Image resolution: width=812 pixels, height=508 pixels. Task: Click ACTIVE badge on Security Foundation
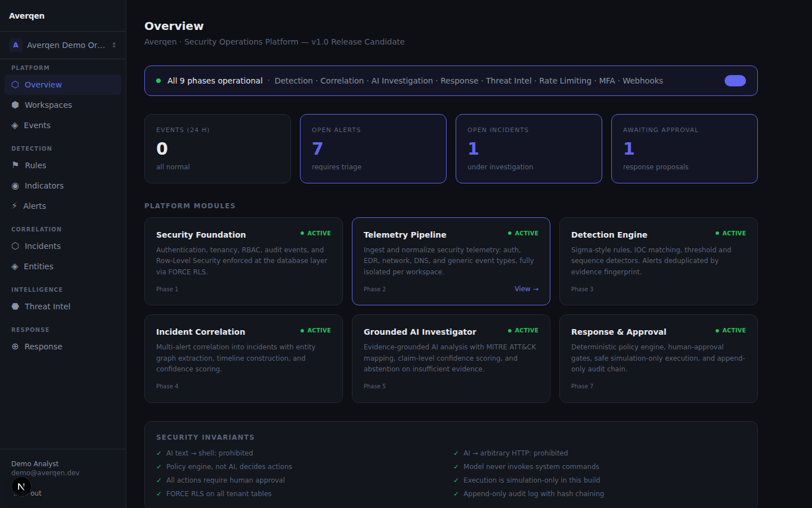pyautogui.click(x=316, y=233)
